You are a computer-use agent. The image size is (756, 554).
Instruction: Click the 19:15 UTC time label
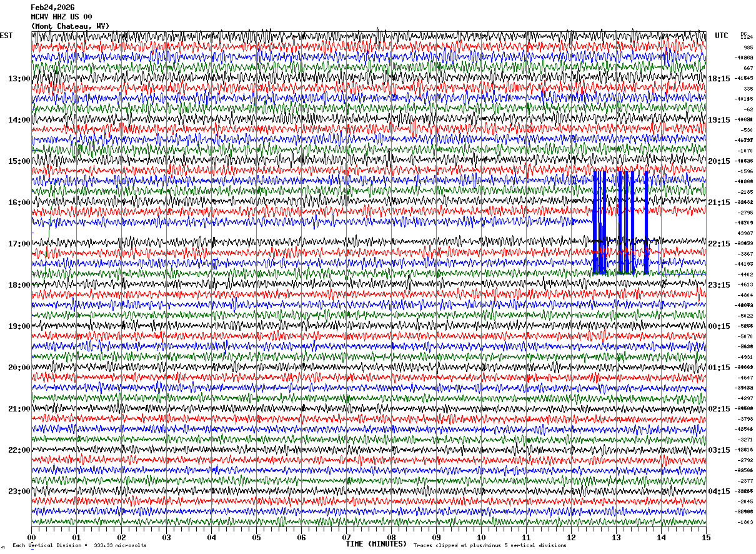(719, 120)
